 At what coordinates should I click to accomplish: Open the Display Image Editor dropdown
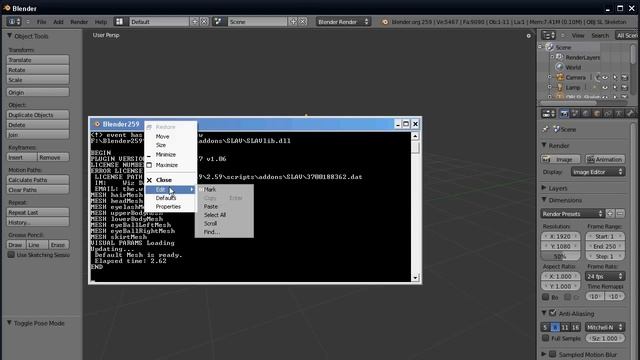coord(598,172)
